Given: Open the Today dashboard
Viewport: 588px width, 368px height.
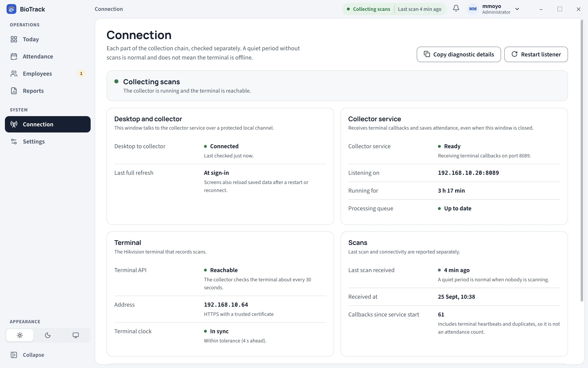Looking at the screenshot, I should (x=48, y=39).
